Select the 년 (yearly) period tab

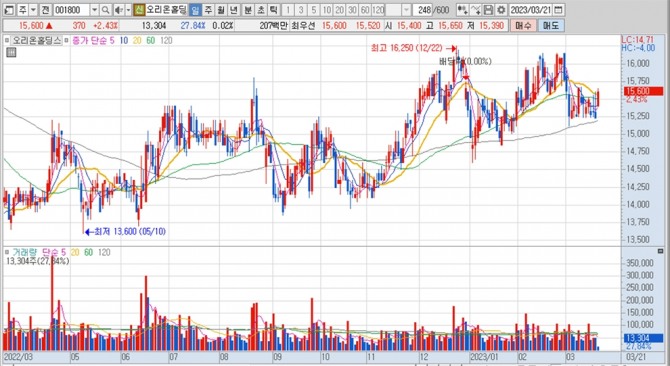[x=233, y=10]
